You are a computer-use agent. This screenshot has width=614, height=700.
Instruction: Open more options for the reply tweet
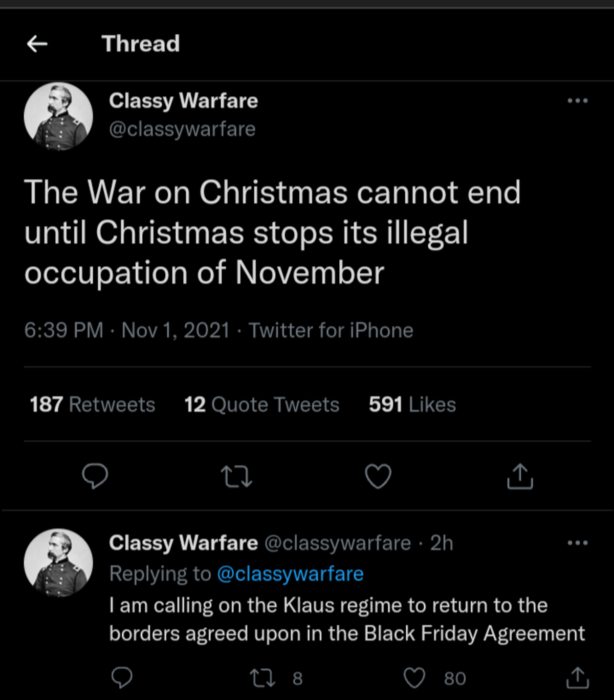click(578, 543)
